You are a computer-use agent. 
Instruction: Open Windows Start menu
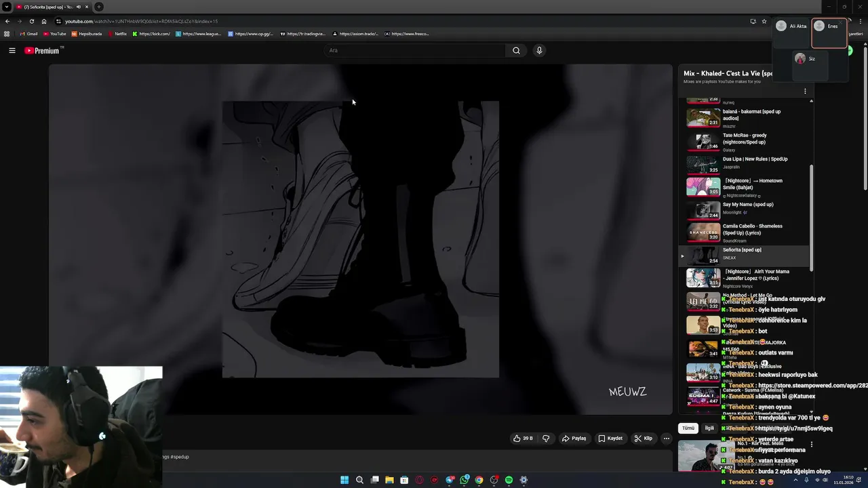344,480
